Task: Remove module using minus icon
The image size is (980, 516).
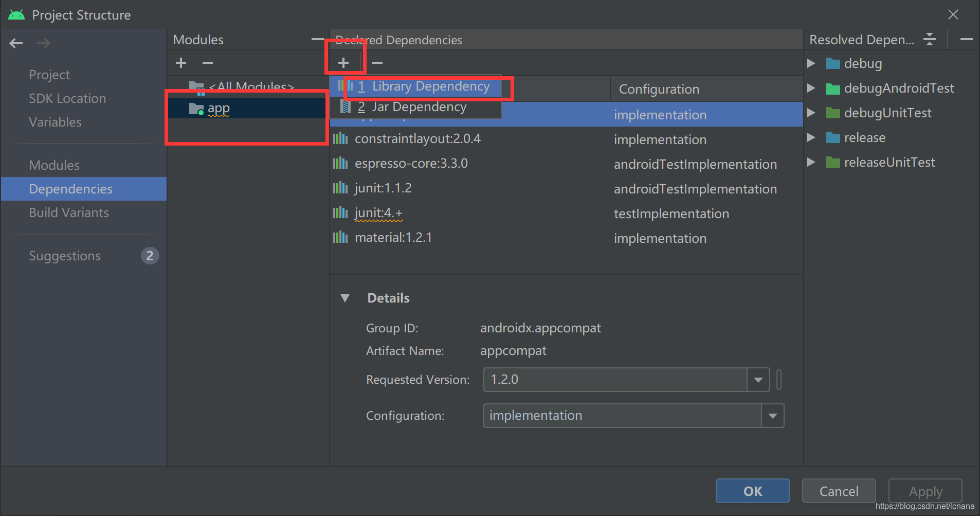Action: click(208, 63)
